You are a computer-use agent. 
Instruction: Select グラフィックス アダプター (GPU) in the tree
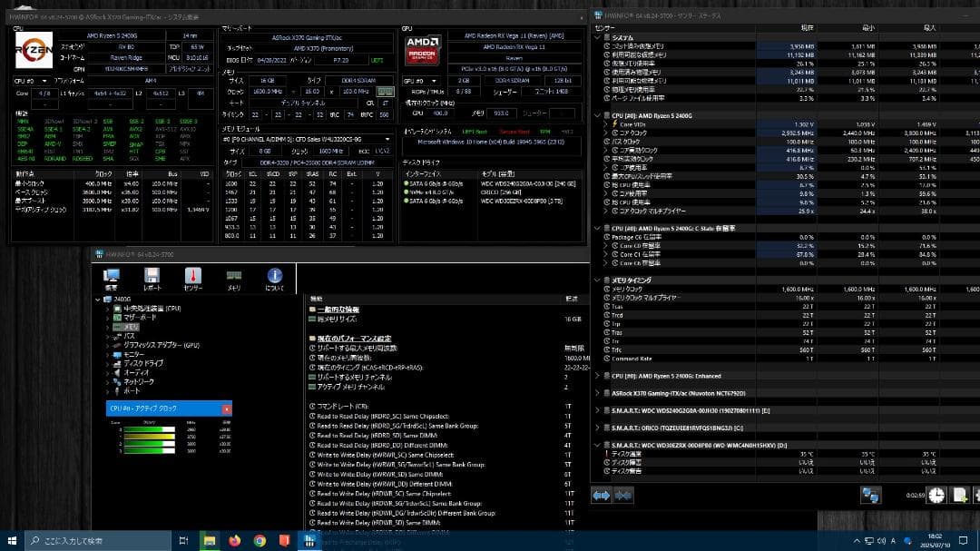point(162,345)
